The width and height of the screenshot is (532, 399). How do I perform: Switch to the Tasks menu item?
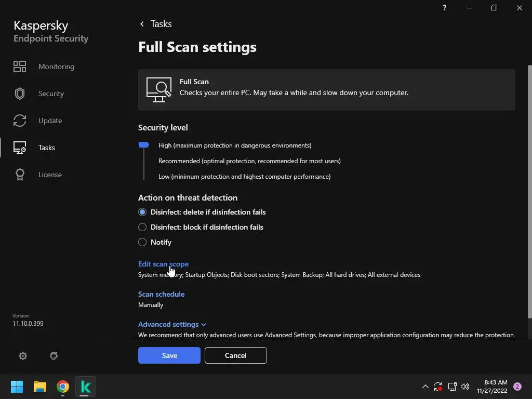[x=46, y=148]
